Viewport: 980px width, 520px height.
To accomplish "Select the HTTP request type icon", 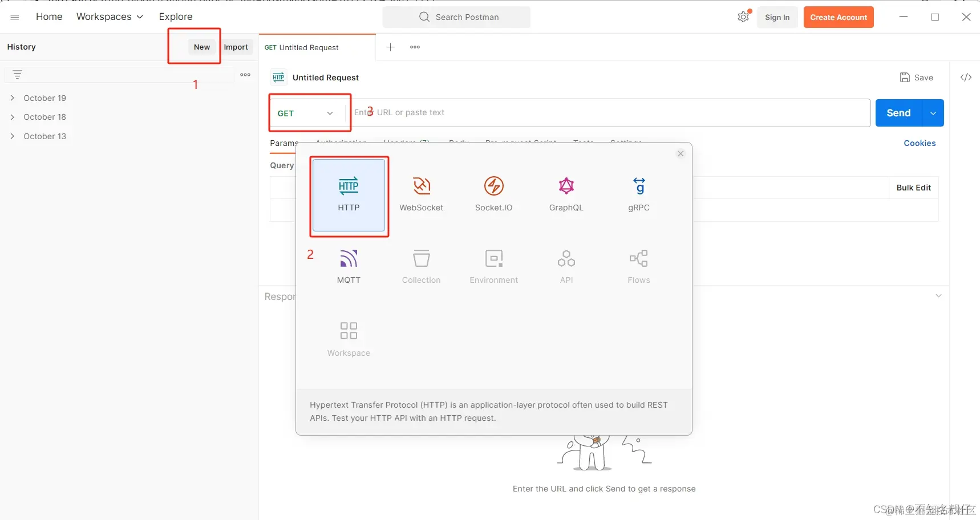I will 349,186.
